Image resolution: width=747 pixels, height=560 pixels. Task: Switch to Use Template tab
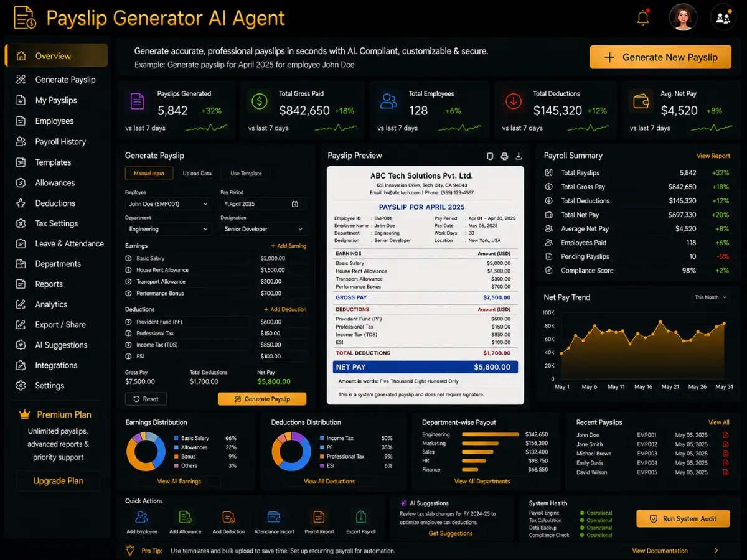[246, 174]
